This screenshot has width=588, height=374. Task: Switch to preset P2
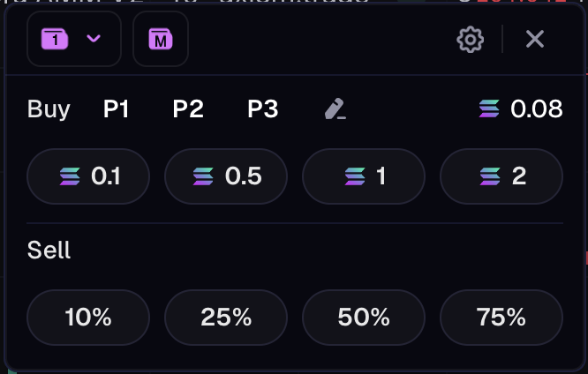point(188,109)
